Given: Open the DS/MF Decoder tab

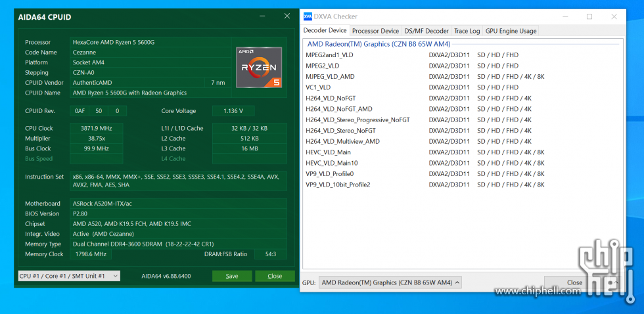Looking at the screenshot, I should (x=426, y=31).
